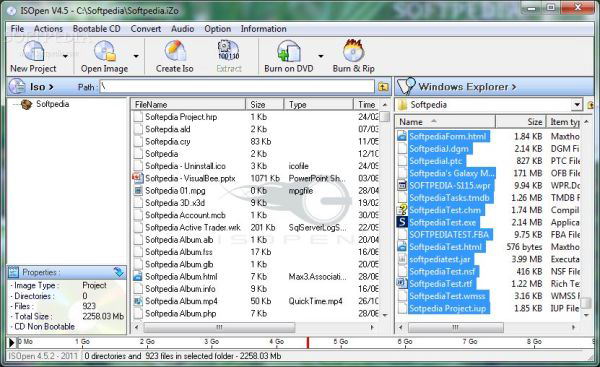Click the PowerPoint icon of VisualBee.pptx
600x367 pixels.
[137, 178]
